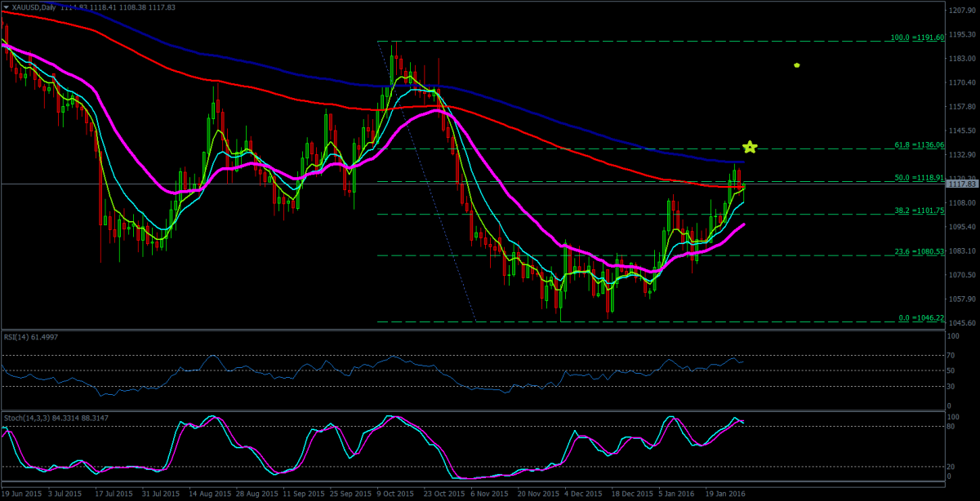Click the x marker on Stochastic line end

(x=742, y=421)
